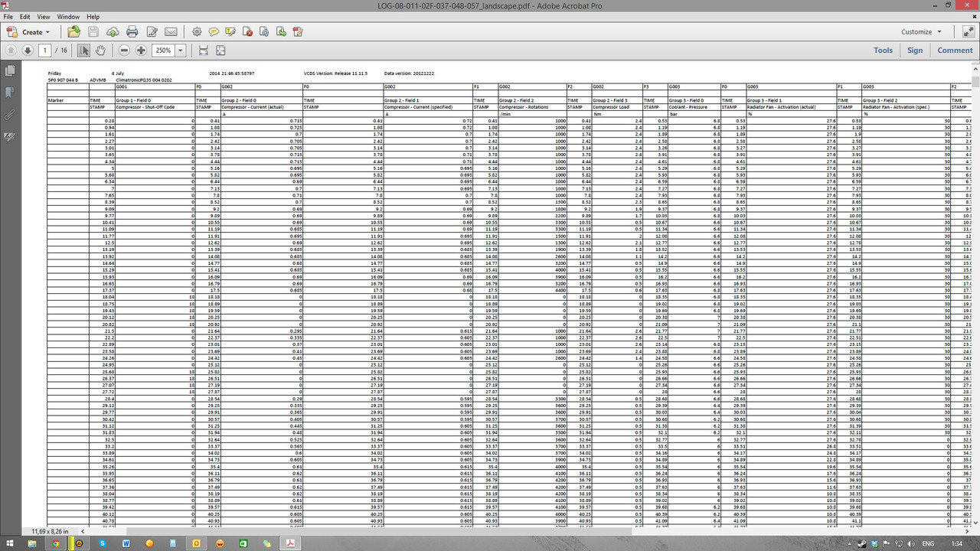Zoom out with the minus button
This screenshot has width=980, height=551.
(x=125, y=51)
